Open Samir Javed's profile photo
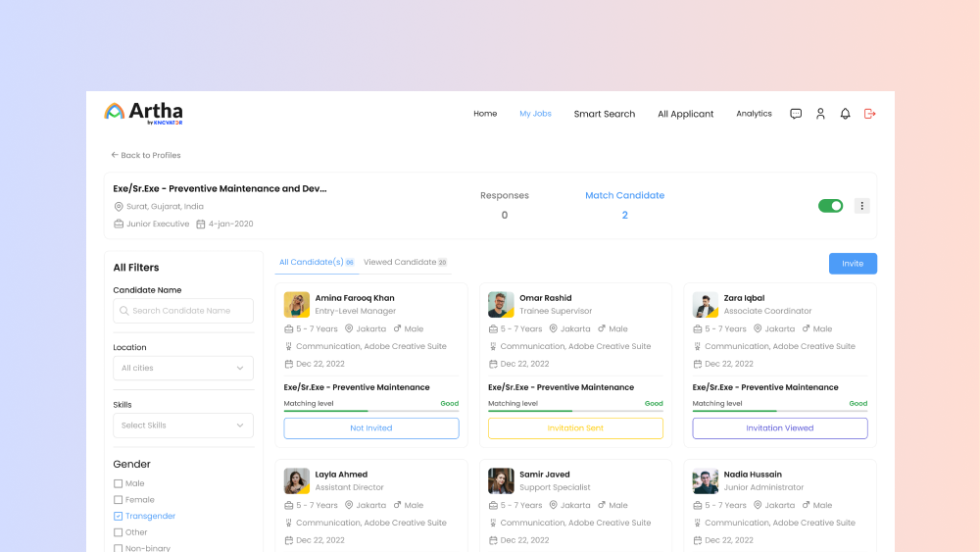Screen dimensions: 980x552 [501, 480]
